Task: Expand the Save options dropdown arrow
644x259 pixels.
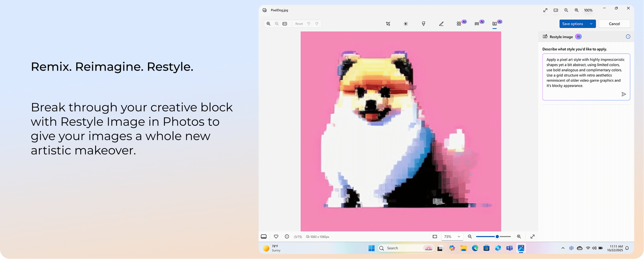Action: [591, 24]
